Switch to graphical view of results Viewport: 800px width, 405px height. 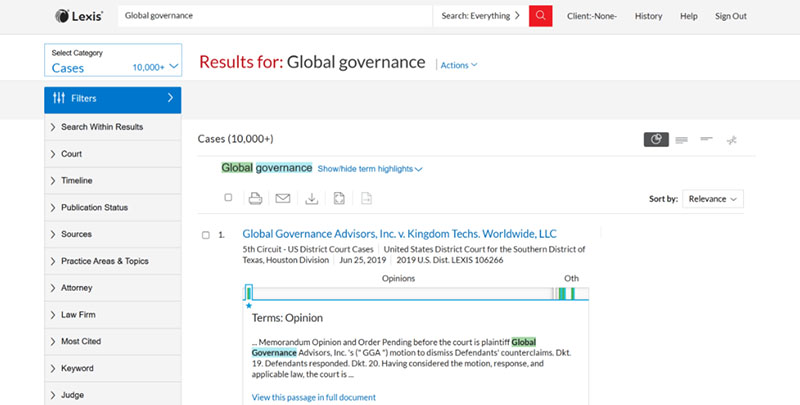tap(656, 139)
